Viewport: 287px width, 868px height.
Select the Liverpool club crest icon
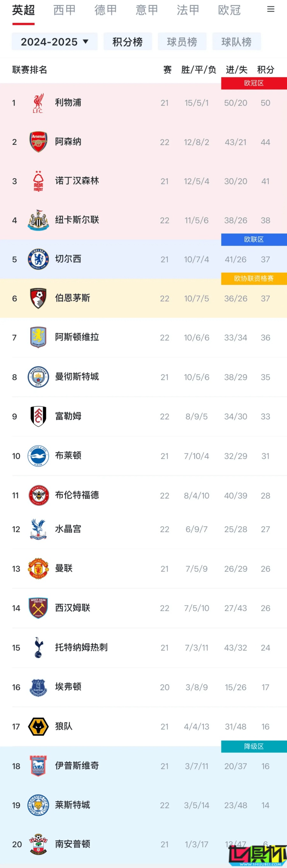point(38,103)
